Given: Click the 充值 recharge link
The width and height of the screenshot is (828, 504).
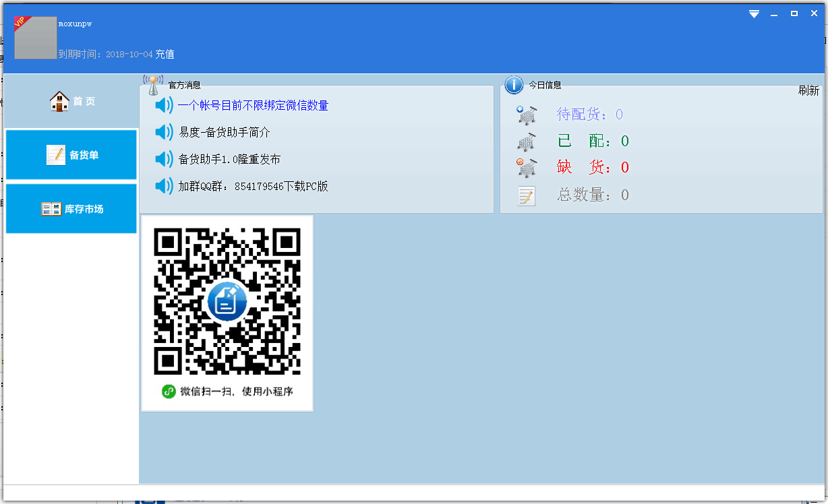Looking at the screenshot, I should tap(165, 54).
